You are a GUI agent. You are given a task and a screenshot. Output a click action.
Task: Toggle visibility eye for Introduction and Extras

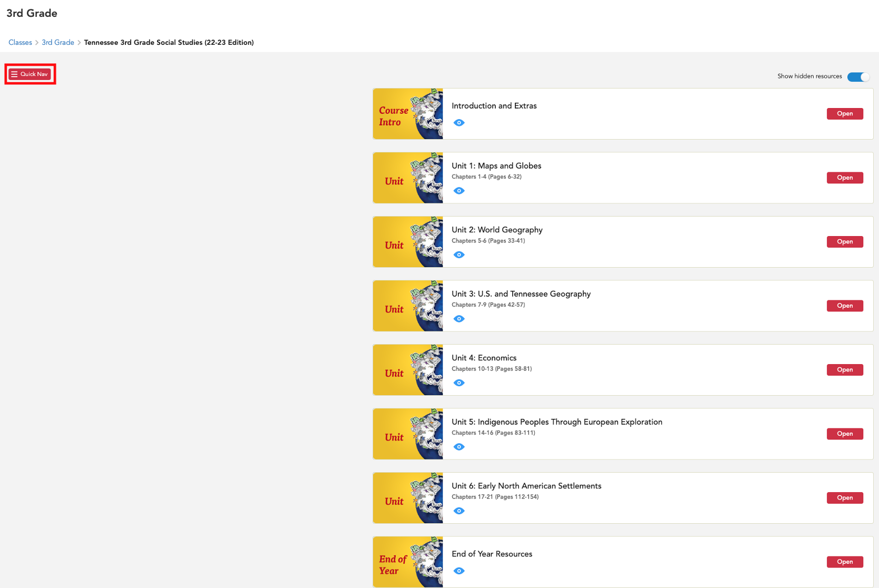pyautogui.click(x=459, y=123)
